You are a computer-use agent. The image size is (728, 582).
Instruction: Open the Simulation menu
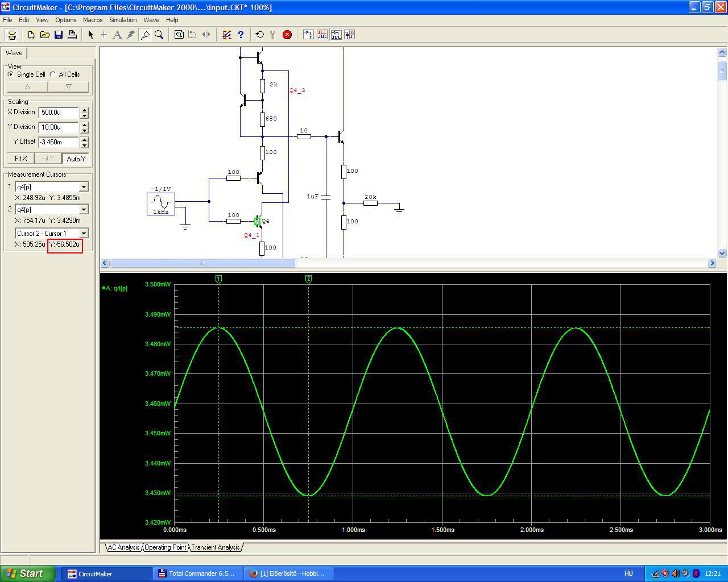point(123,20)
